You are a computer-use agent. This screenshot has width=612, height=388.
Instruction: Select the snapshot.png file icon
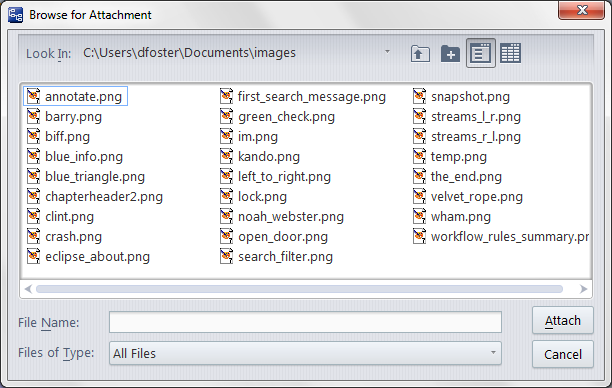[x=420, y=96]
